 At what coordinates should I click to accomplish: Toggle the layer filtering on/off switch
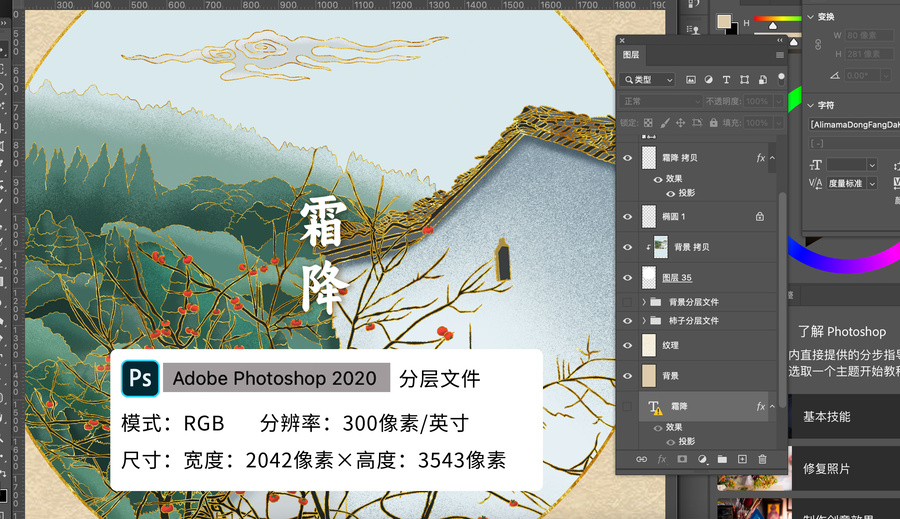pyautogui.click(x=781, y=79)
